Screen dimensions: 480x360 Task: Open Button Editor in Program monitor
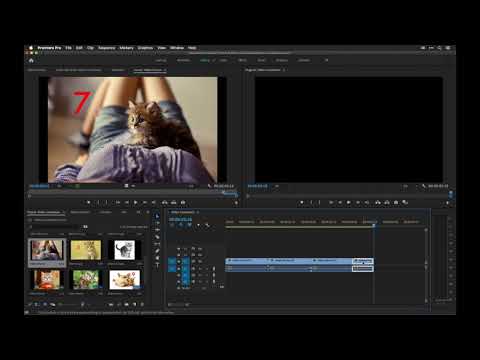pyautogui.click(x=448, y=203)
